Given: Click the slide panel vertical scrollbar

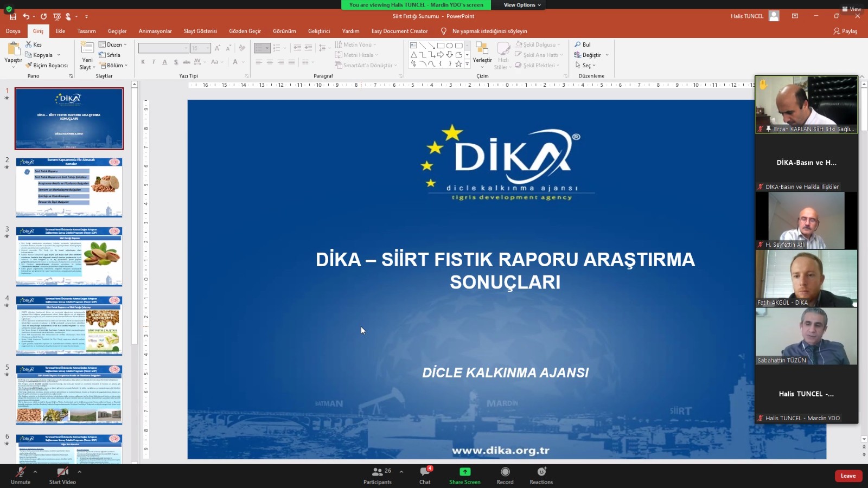Looking at the screenshot, I should click(135, 217).
